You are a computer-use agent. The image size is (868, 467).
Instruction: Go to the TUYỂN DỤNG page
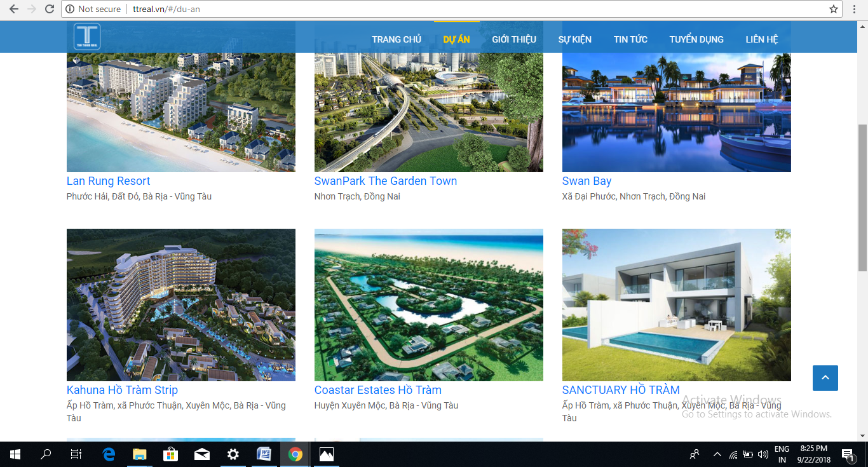click(x=696, y=39)
